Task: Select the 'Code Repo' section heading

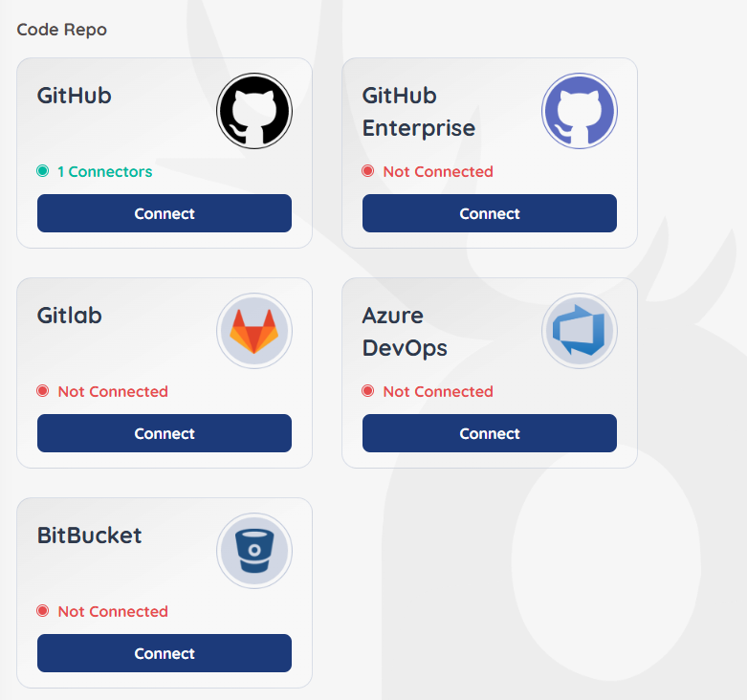Action: point(62,30)
